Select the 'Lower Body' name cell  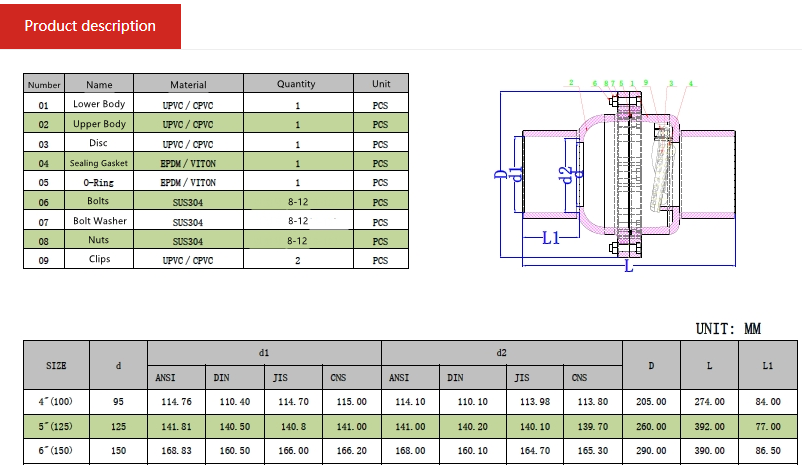[99, 103]
